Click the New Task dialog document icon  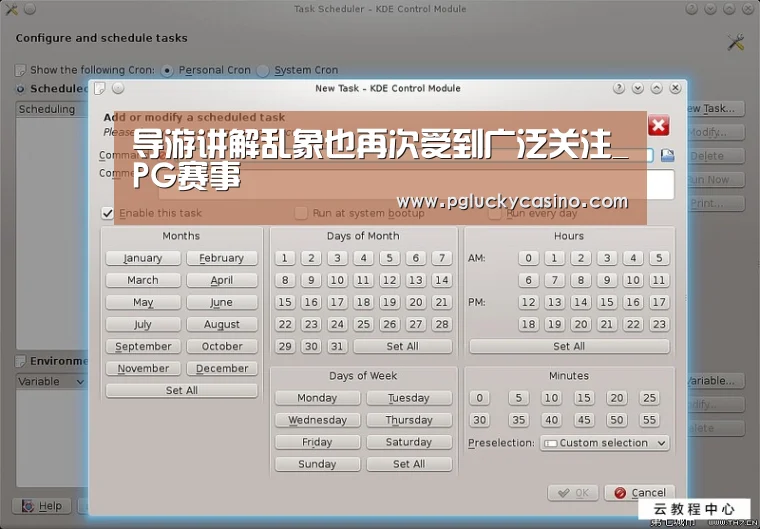pos(100,88)
